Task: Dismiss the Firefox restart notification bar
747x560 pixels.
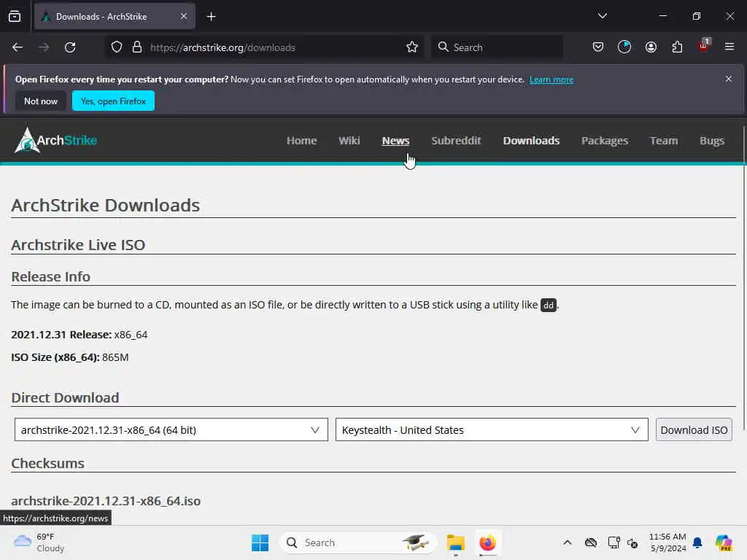Action: [x=729, y=79]
